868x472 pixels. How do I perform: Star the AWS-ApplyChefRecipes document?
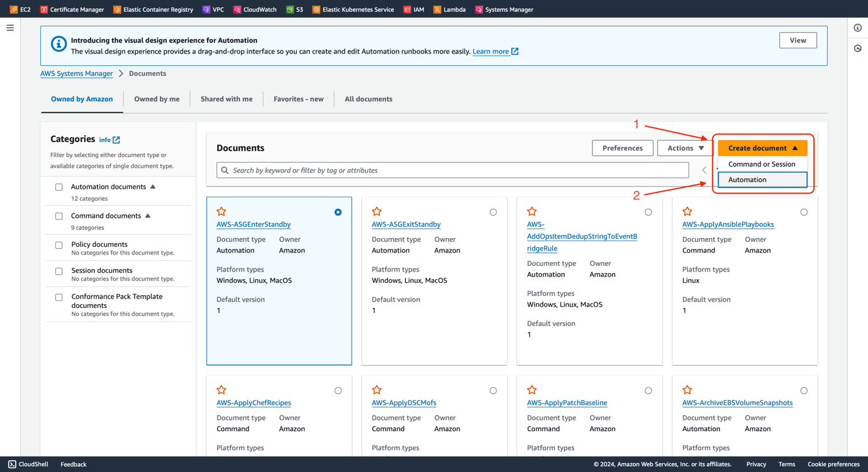click(221, 390)
